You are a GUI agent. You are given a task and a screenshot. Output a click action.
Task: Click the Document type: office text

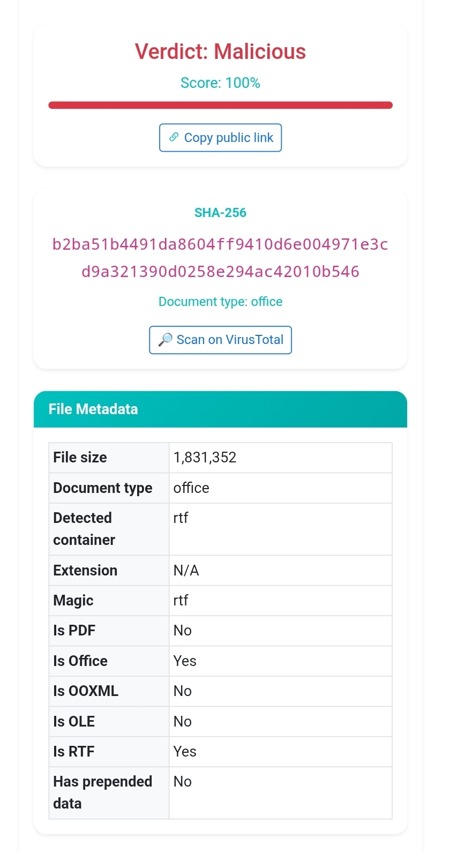(x=220, y=302)
